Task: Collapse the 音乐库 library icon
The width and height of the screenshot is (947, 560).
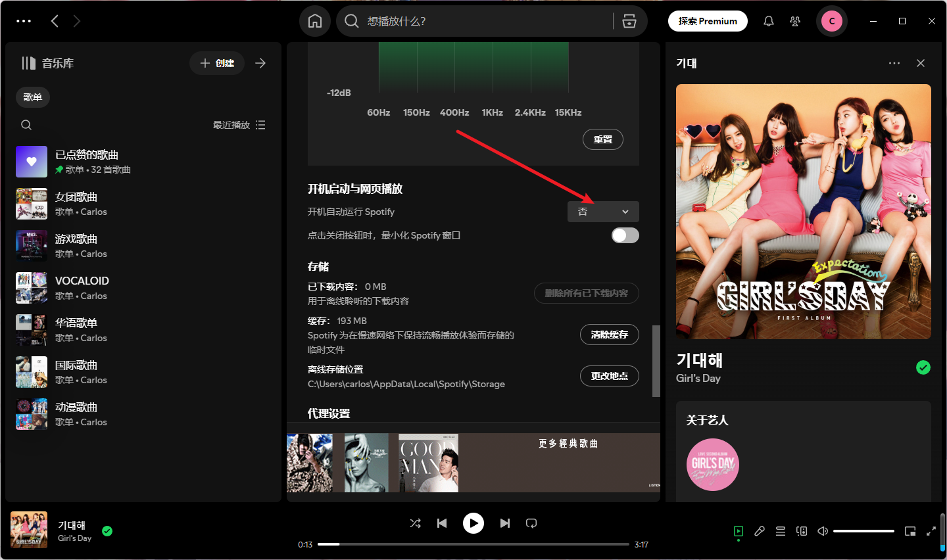Action: [28, 63]
